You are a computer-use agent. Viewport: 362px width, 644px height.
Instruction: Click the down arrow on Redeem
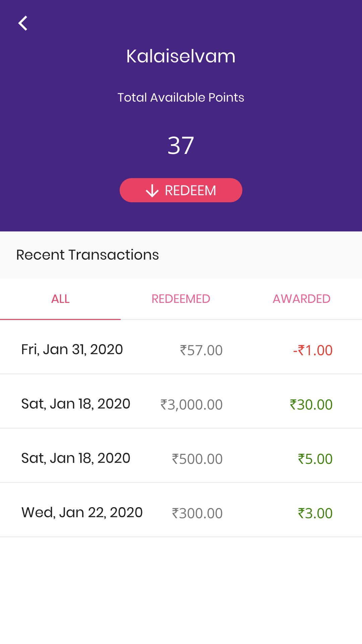coord(152,191)
